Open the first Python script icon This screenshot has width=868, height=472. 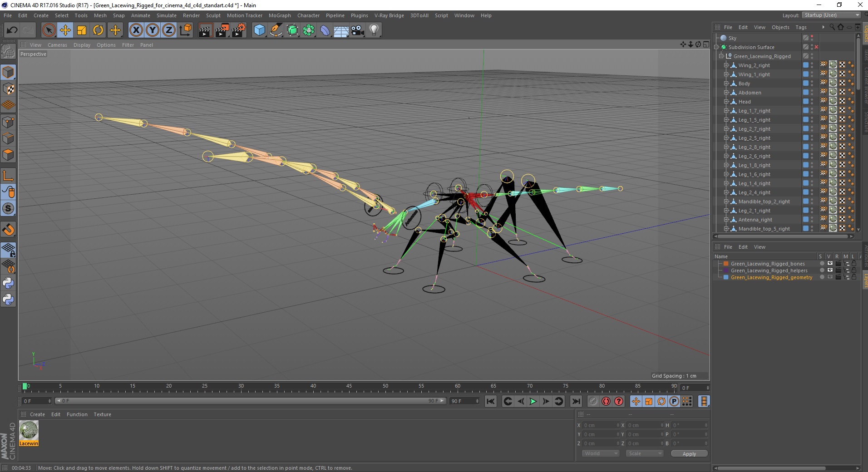tap(8, 283)
